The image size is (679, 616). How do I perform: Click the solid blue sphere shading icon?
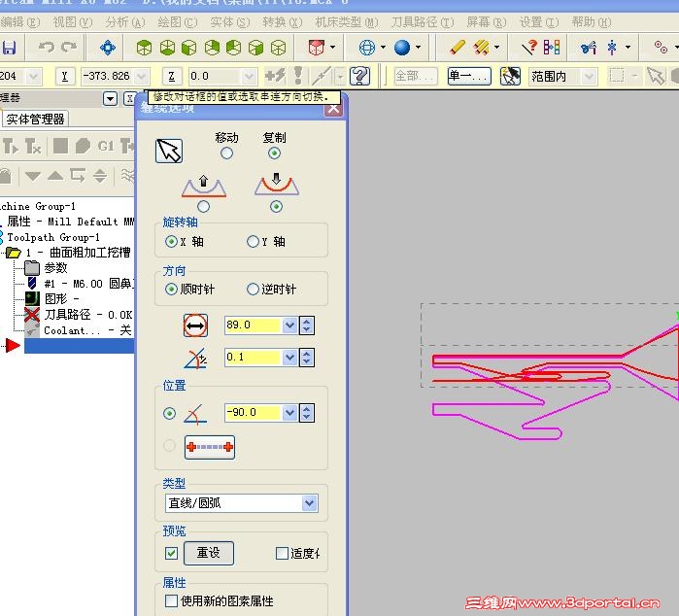tap(402, 48)
